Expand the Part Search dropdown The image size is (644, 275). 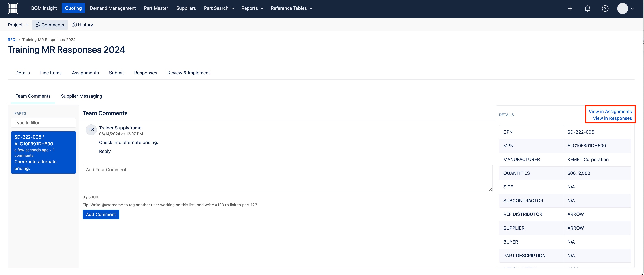(x=219, y=8)
